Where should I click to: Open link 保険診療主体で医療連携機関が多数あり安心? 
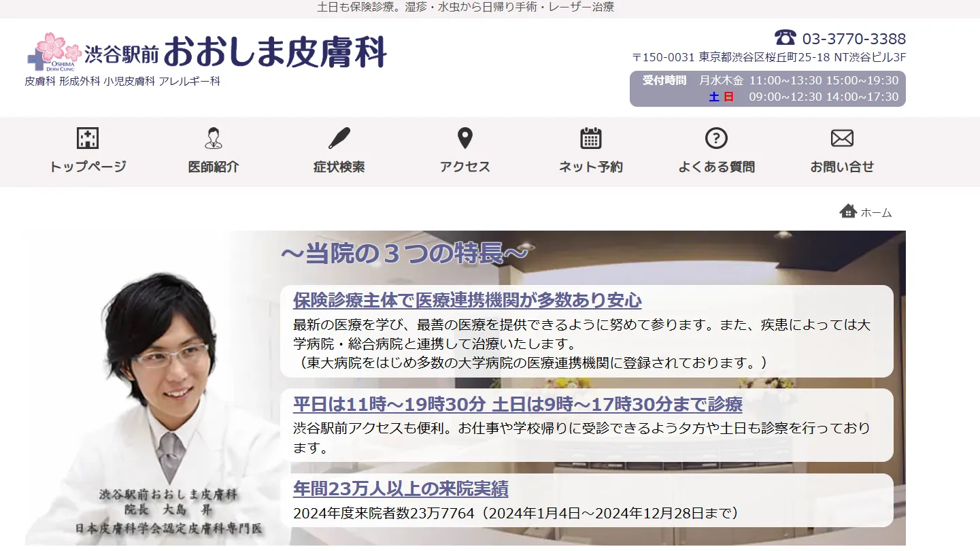pyautogui.click(x=467, y=300)
